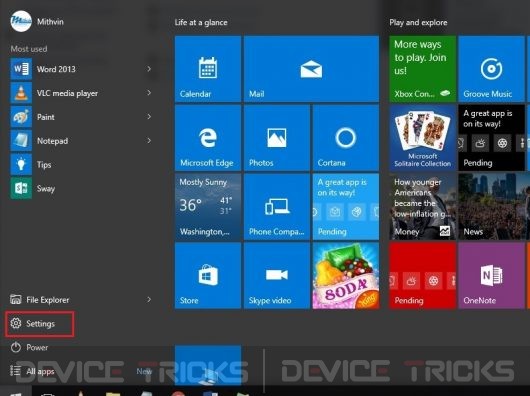The height and width of the screenshot is (396, 530).
Task: Open the OneNote tile
Action: tap(491, 275)
